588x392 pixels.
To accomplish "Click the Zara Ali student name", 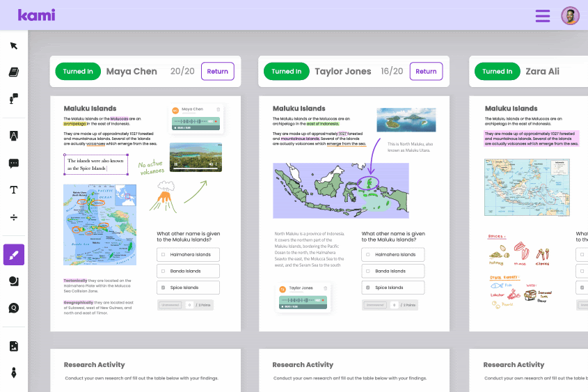I will pyautogui.click(x=542, y=71).
